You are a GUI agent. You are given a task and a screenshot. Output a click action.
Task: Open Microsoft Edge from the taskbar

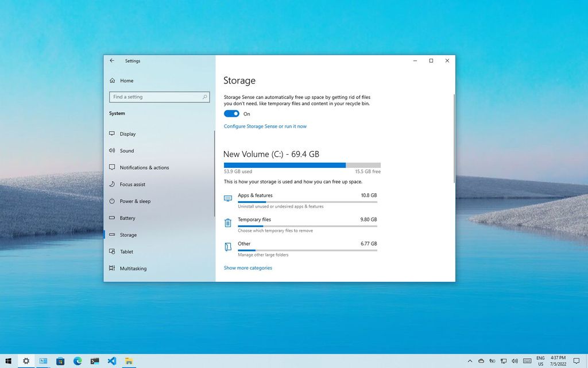point(77,362)
